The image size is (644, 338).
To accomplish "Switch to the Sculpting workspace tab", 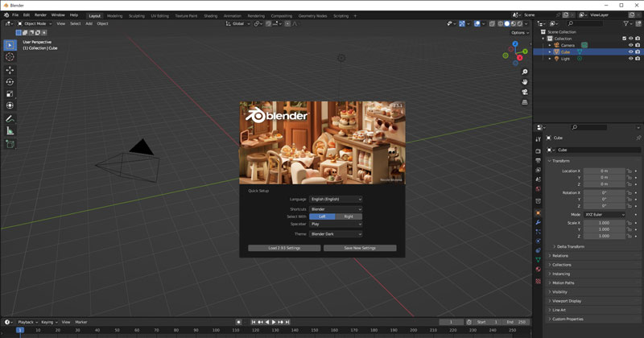I will [x=137, y=15].
